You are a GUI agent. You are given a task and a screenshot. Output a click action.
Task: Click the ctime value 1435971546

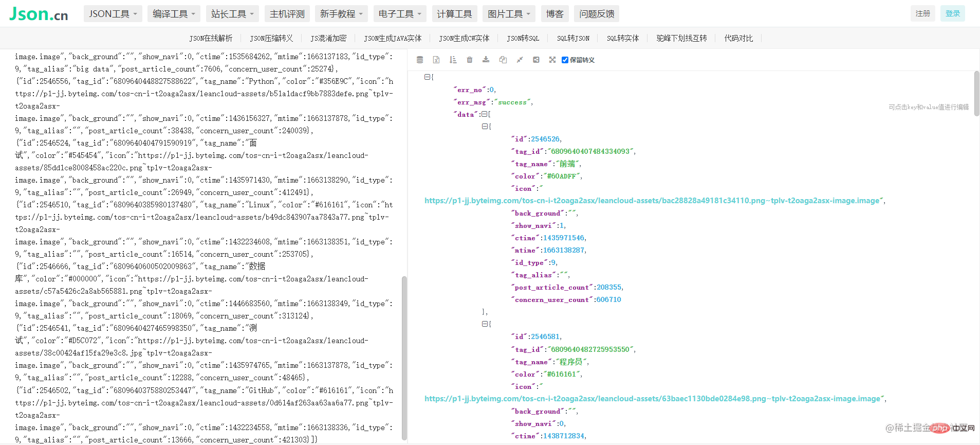click(564, 238)
